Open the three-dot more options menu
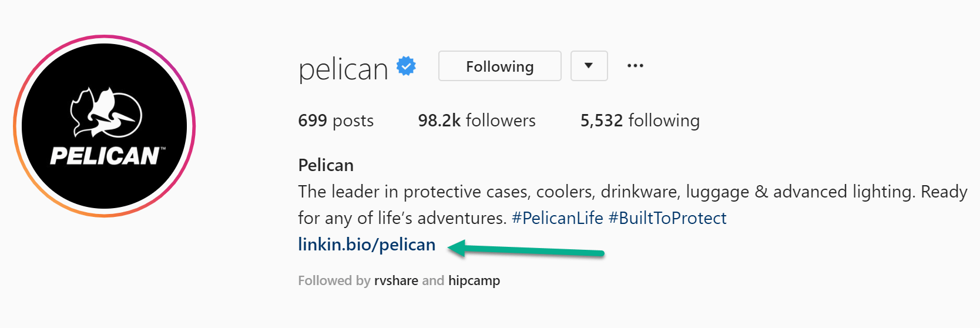980x328 pixels. tap(635, 66)
